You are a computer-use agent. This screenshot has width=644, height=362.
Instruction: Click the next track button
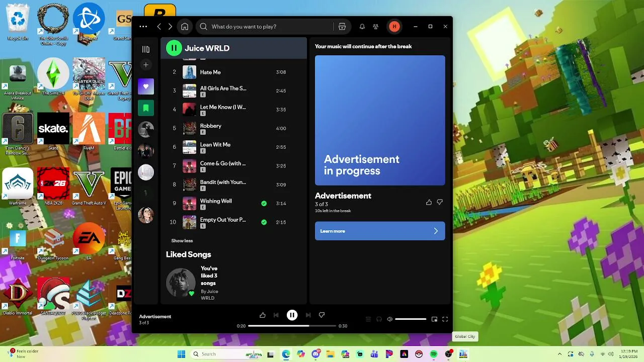308,315
